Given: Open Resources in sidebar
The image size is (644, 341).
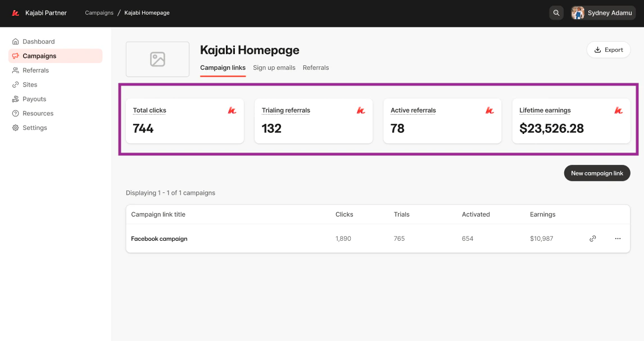Looking at the screenshot, I should tap(56, 114).
